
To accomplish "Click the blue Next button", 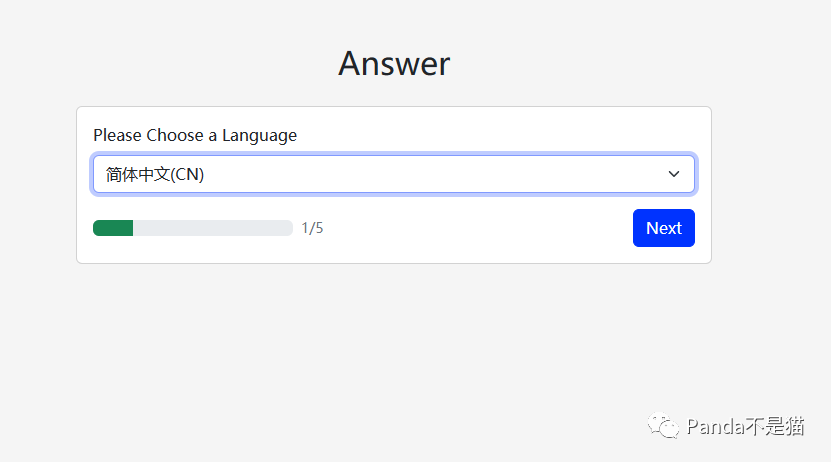I will (663, 228).
